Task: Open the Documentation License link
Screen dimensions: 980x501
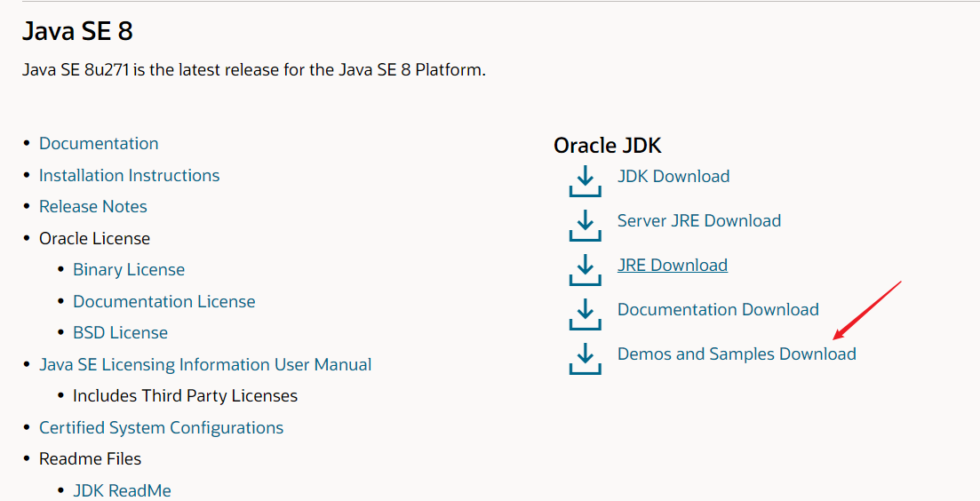Action: [x=163, y=301]
